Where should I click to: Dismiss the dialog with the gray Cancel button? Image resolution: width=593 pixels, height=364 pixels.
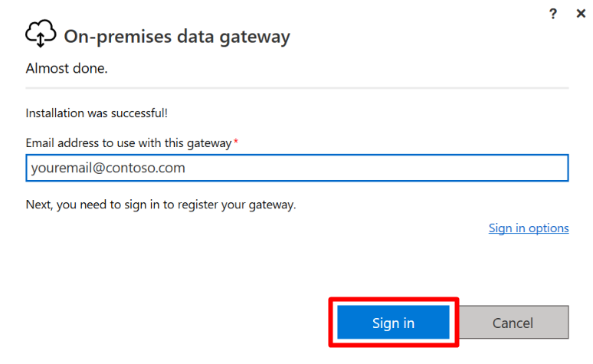click(513, 323)
